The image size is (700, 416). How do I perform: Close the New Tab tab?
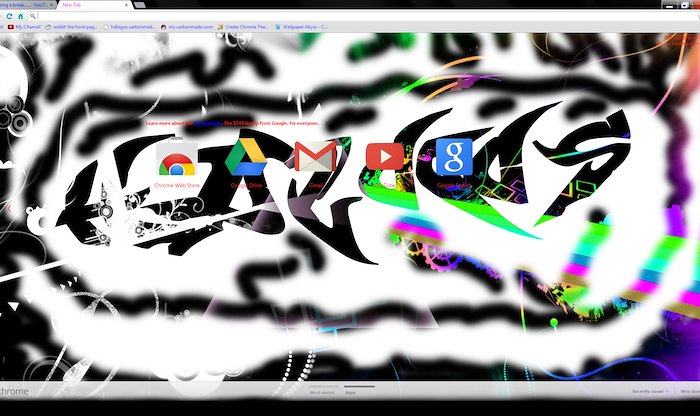[x=126, y=5]
